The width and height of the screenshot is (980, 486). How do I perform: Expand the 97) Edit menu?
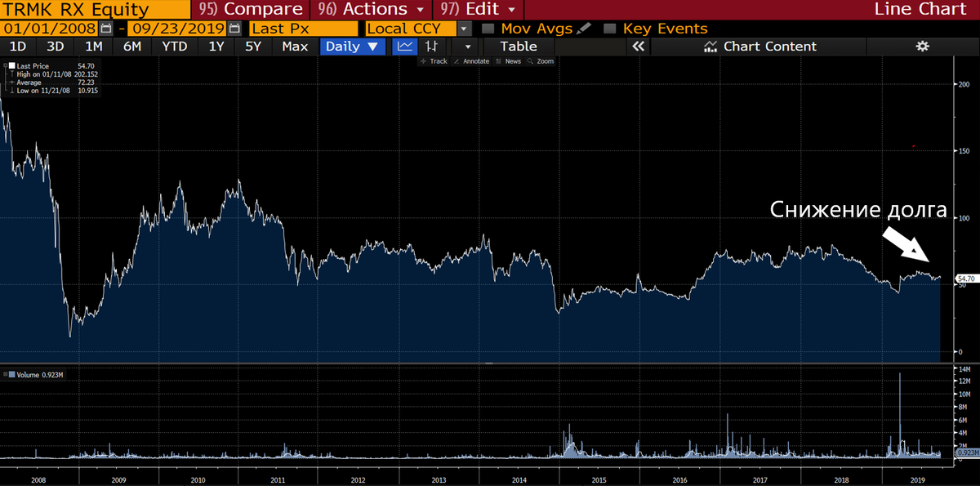[x=479, y=10]
